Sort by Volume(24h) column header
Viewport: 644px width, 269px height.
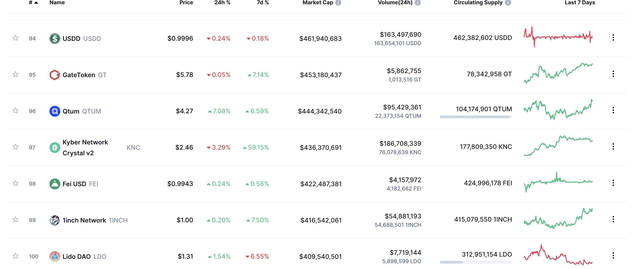click(x=395, y=3)
